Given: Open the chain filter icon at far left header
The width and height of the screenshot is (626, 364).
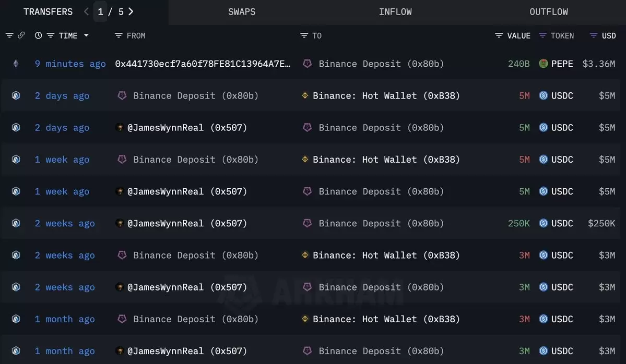Looking at the screenshot, I should (x=9, y=35).
